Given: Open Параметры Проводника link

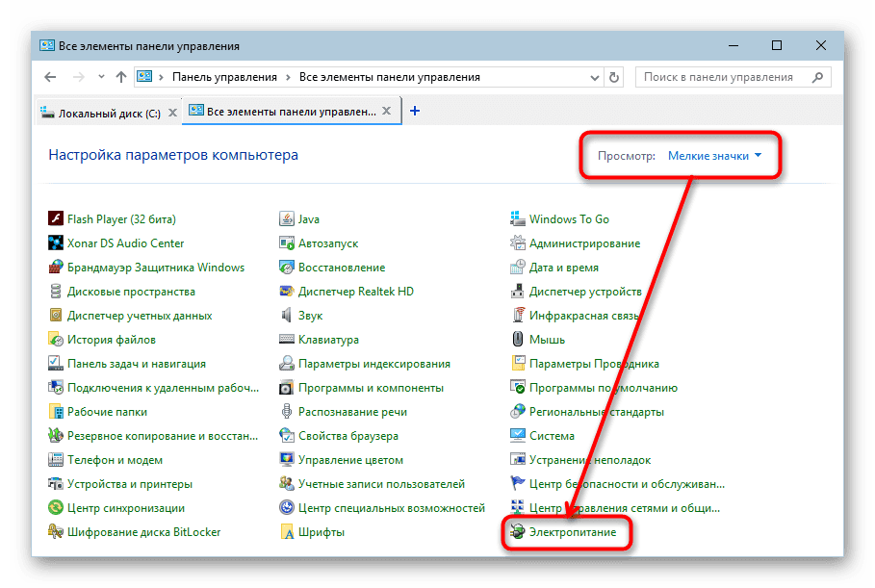Looking at the screenshot, I should pos(594,364).
